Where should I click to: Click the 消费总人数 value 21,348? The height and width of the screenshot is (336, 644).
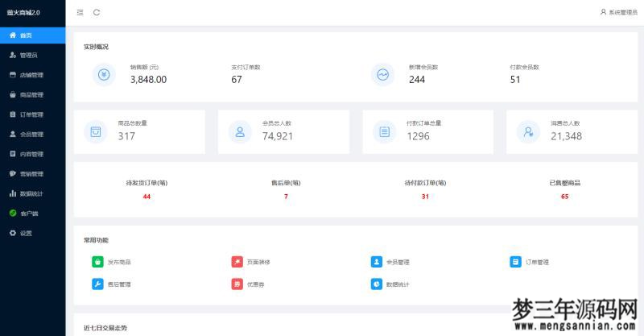[567, 136]
